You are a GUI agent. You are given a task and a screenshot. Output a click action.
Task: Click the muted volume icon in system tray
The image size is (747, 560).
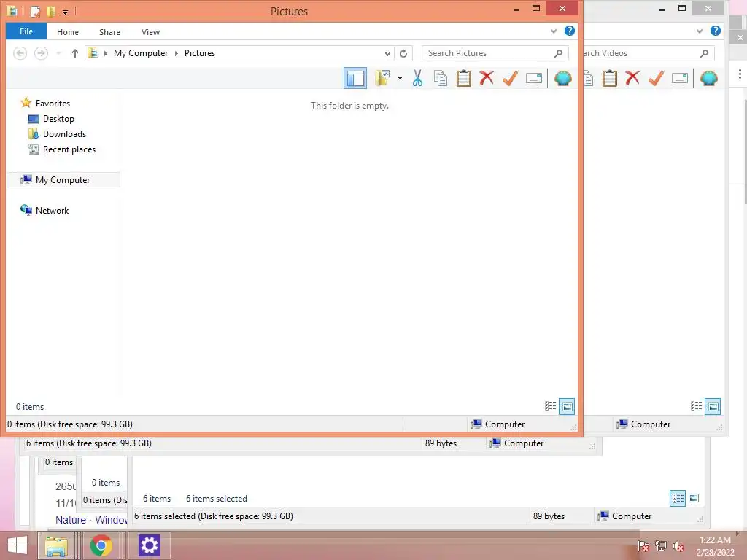point(678,545)
